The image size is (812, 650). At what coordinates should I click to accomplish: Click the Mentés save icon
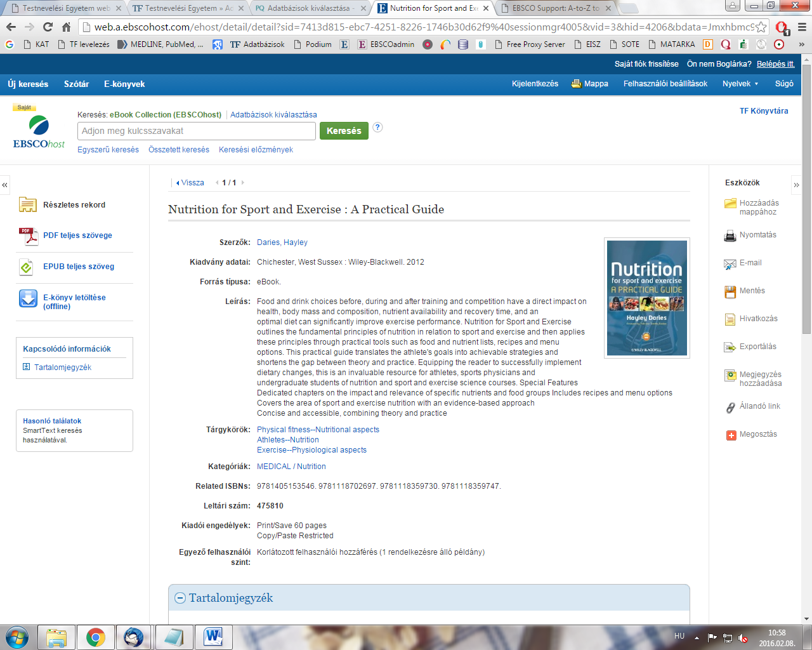pyautogui.click(x=730, y=291)
